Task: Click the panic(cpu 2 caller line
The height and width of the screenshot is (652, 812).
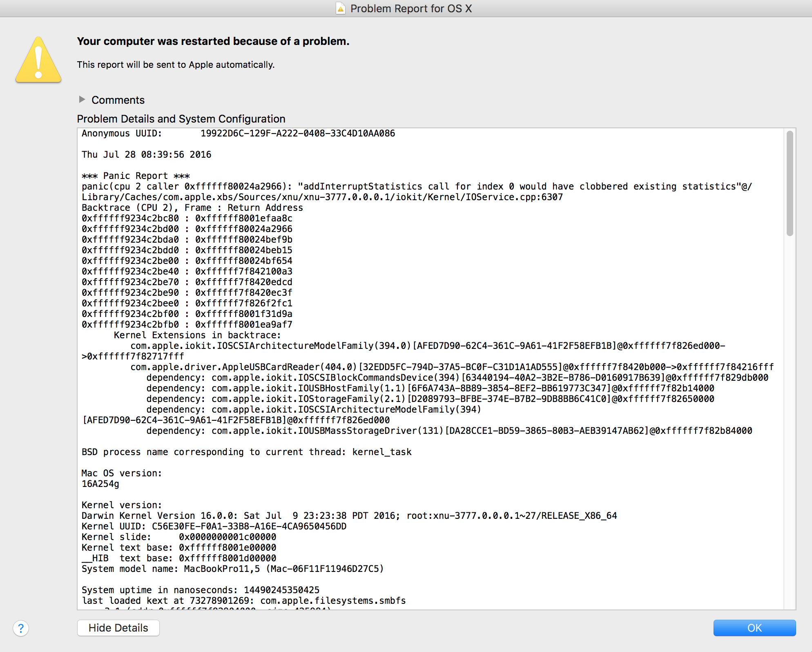Action: (417, 192)
